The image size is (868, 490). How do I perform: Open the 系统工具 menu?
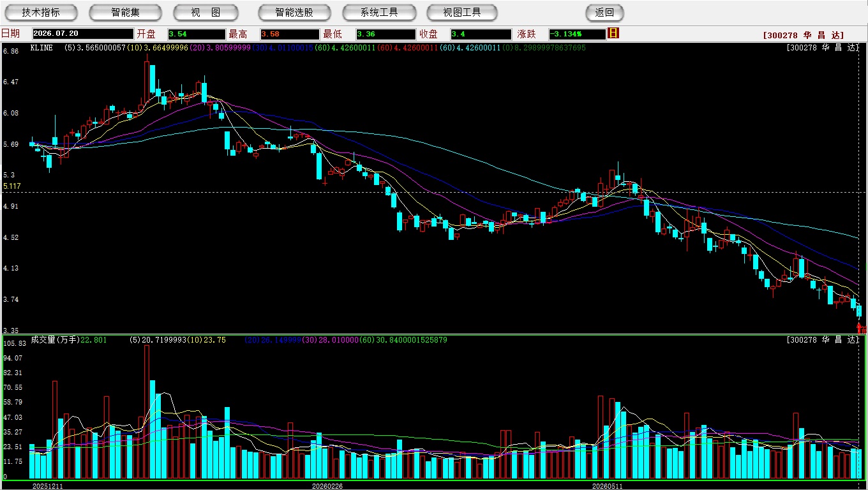[379, 12]
